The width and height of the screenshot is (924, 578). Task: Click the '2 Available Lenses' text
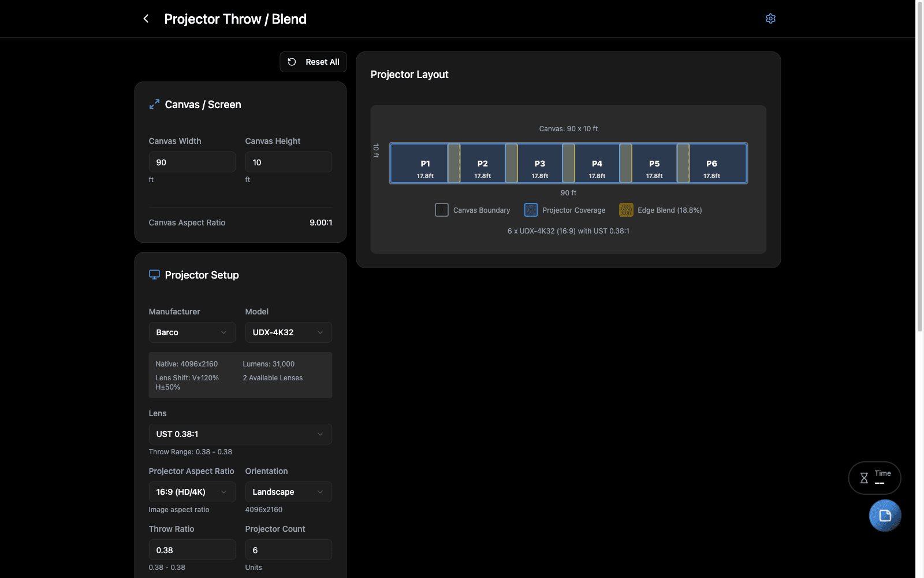coord(273,378)
